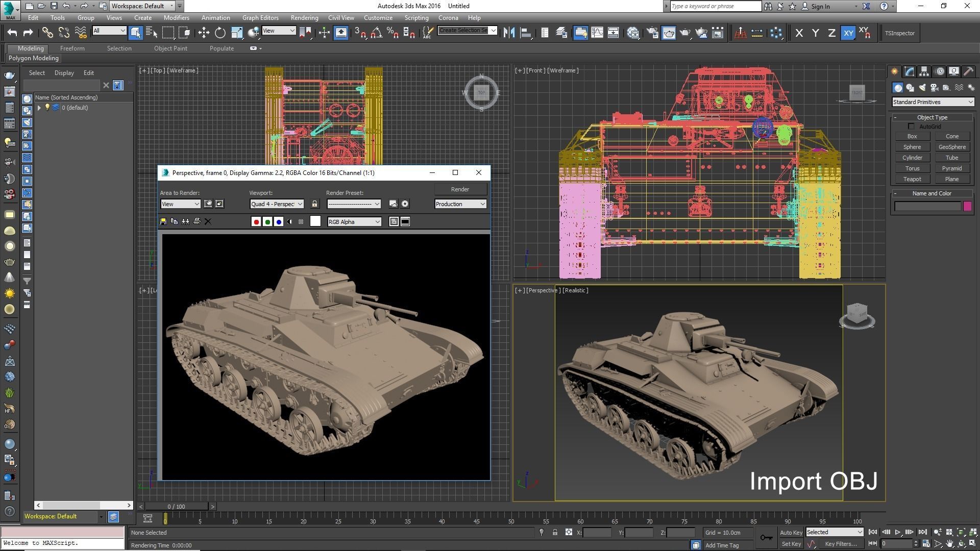The image size is (980, 551).
Task: Open Standard Primitives category dropdown
Action: [x=933, y=102]
